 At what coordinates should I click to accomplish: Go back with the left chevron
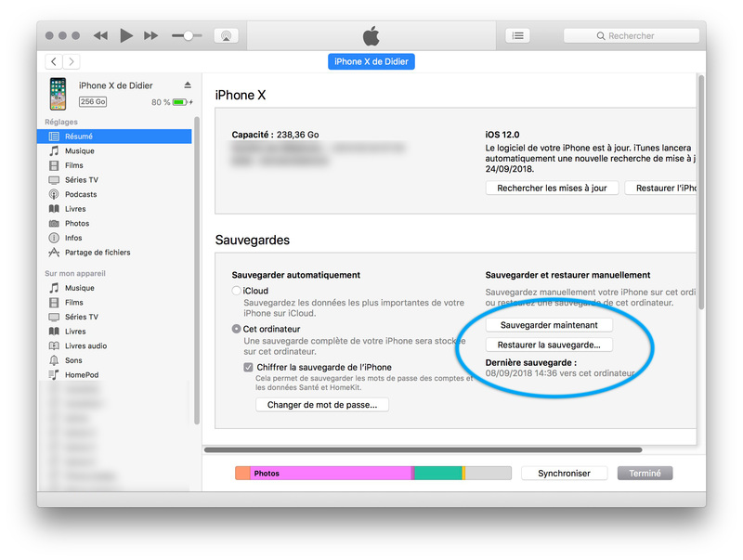pos(54,61)
